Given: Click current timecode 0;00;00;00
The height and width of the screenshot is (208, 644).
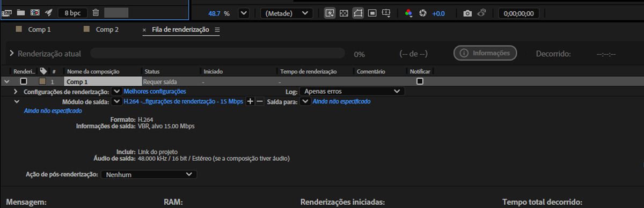Looking at the screenshot, I should click(x=518, y=13).
